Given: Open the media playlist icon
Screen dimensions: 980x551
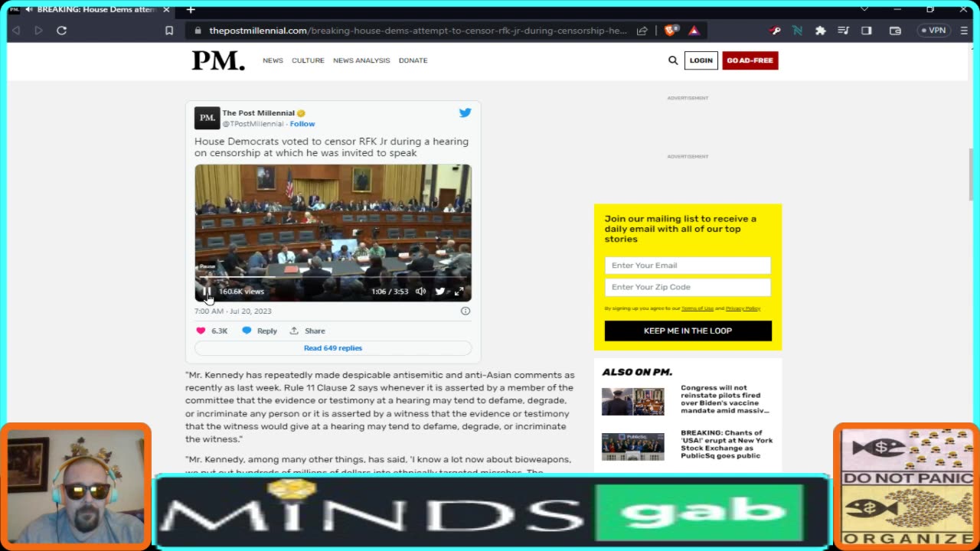Looking at the screenshot, I should point(843,31).
